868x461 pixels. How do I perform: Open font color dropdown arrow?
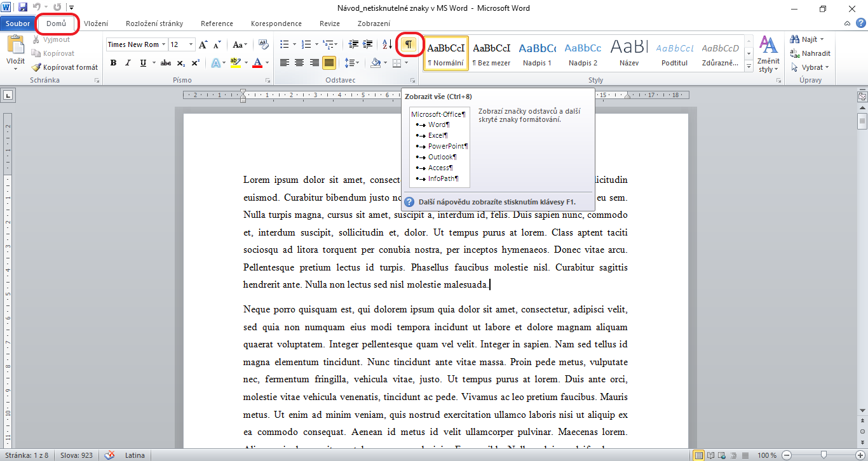(x=267, y=63)
